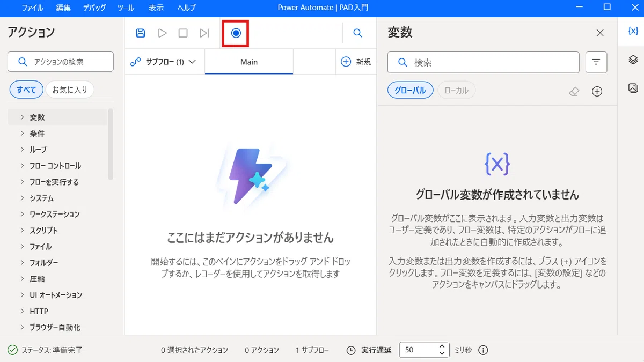This screenshot has width=644, height=362.
Task: Run the flow with the play icon
Action: click(162, 33)
